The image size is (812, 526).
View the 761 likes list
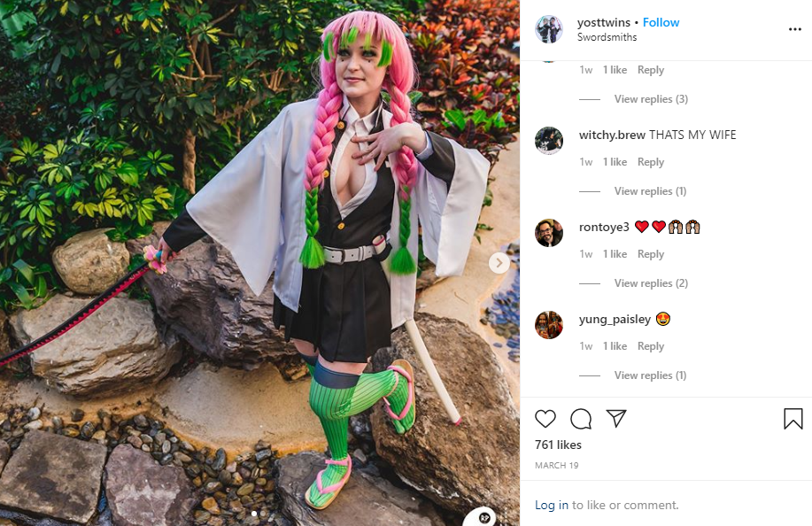[x=558, y=445]
